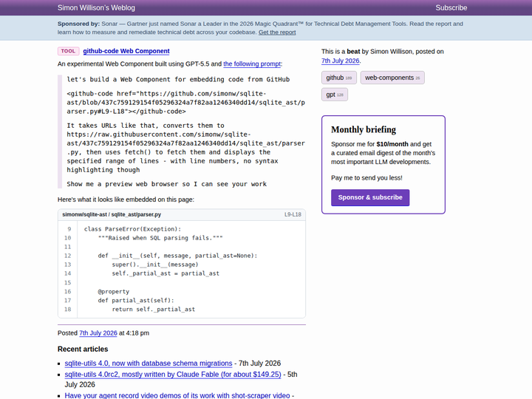The height and width of the screenshot is (399, 532).
Task: Click the '@property' code line
Action: [x=114, y=291]
